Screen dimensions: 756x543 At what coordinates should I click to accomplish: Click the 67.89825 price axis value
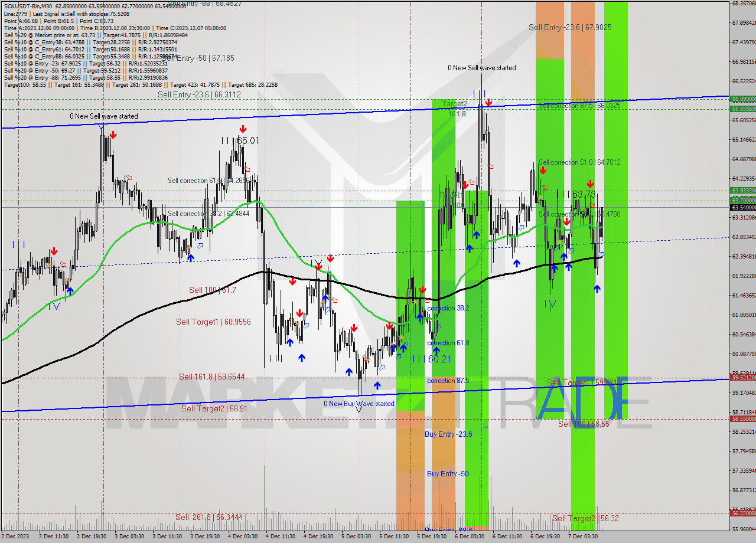coord(743,23)
